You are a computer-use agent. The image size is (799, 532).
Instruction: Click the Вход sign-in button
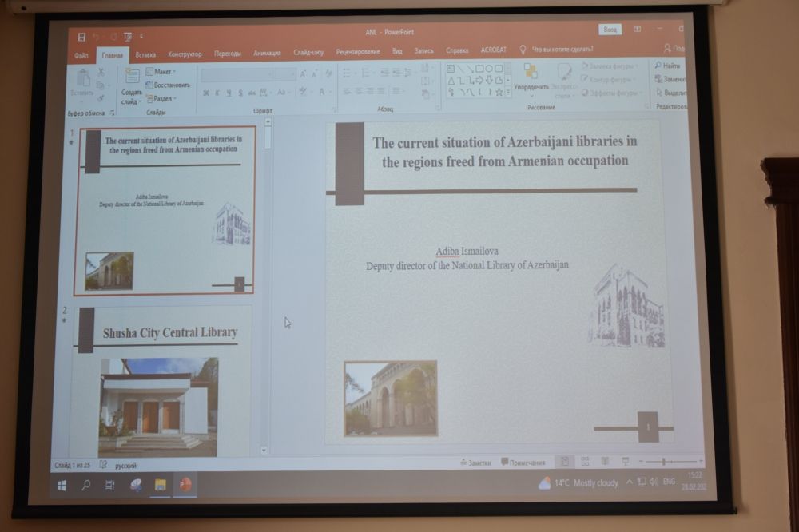610,30
